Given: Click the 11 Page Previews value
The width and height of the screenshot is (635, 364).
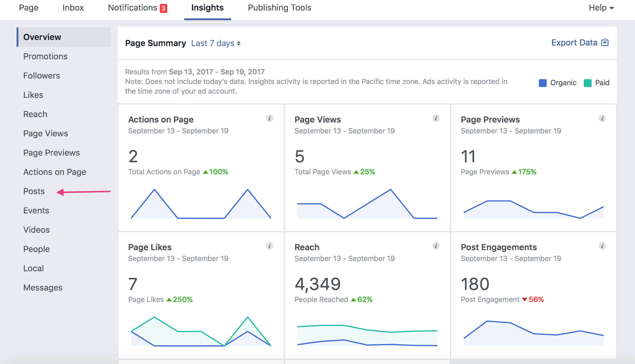Looking at the screenshot, I should pyautogui.click(x=468, y=156).
